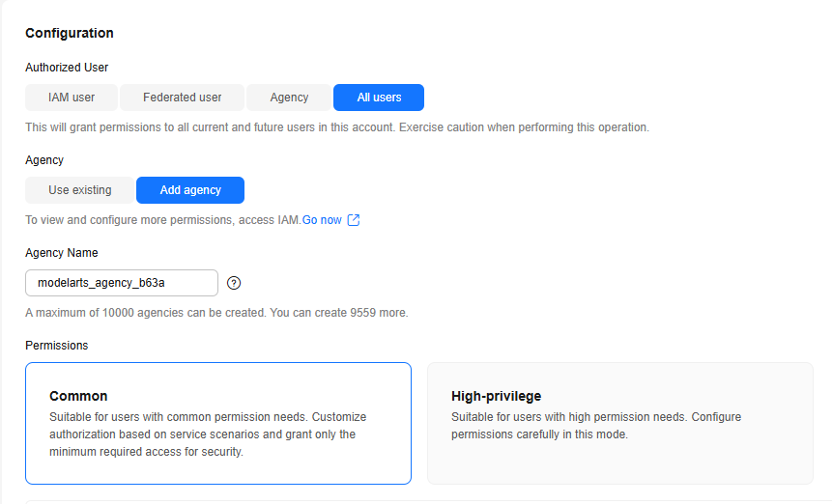
Task: Click the maximum 10000 agencies hint text
Action: pyautogui.click(x=216, y=313)
